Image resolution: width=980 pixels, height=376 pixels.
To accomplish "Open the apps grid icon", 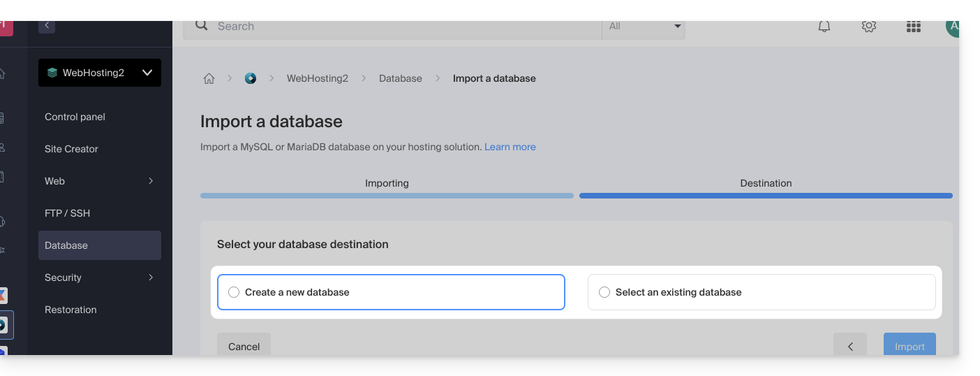I will [913, 27].
